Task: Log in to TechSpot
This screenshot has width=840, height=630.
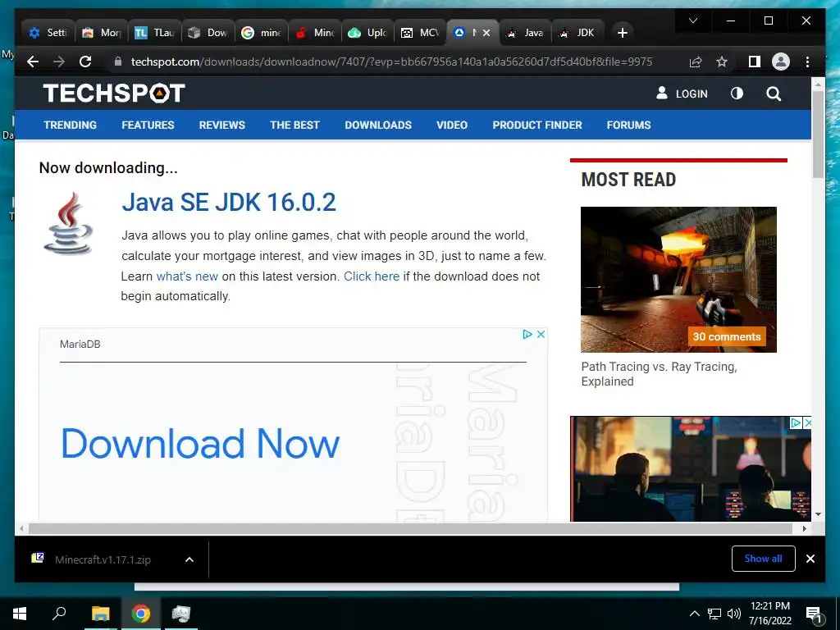Action: tap(682, 94)
